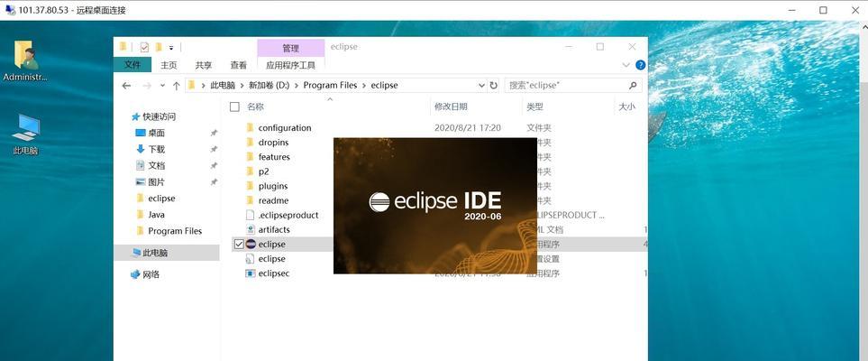868x361 pixels.
Task: Click the Forward arrow in Explorer
Action: tap(147, 86)
